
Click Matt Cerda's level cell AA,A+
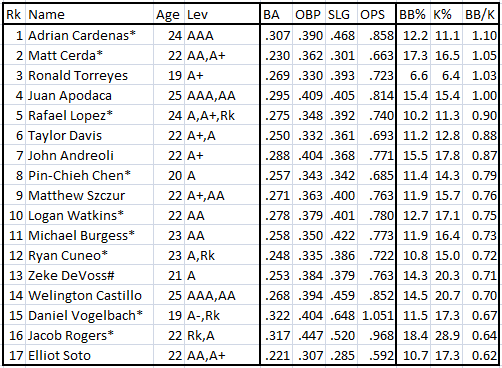tap(222, 55)
